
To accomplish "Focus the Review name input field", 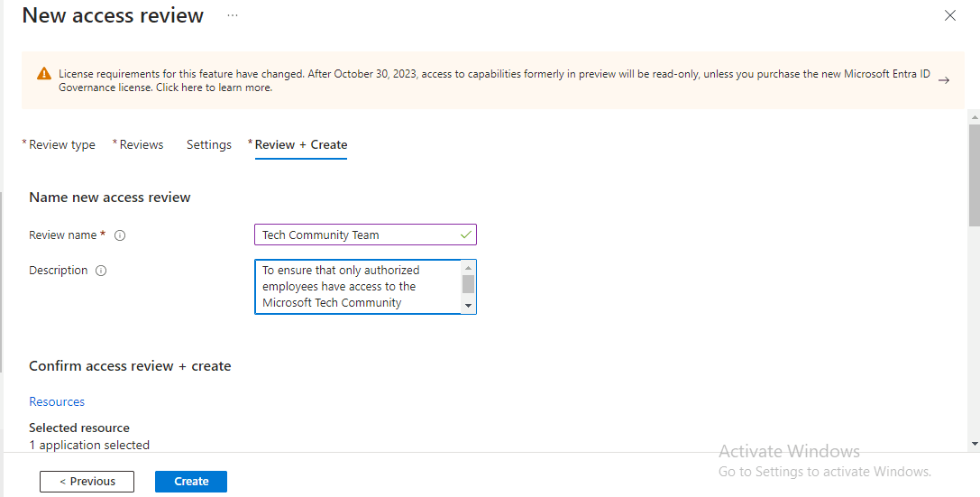I will point(356,235).
